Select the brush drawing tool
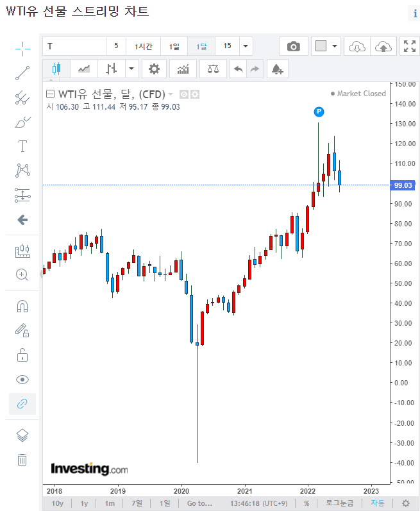The height and width of the screenshot is (511, 420). coord(22,122)
